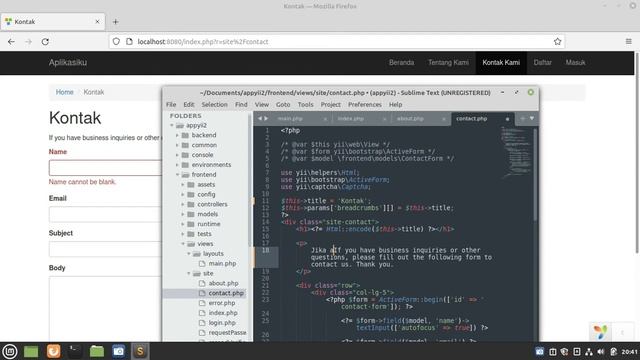
Task: Open Firefox hamburger menu
Action: click(x=629, y=42)
